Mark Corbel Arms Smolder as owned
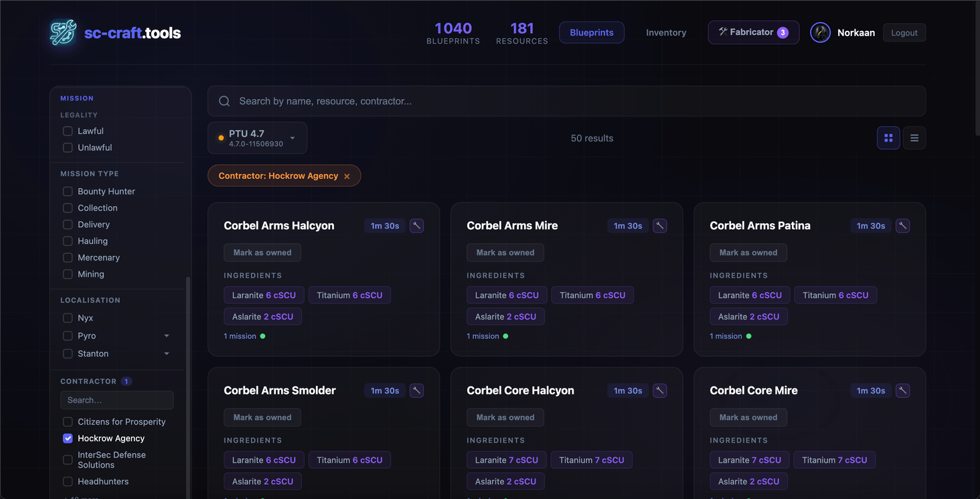This screenshot has height=499, width=980. (x=262, y=417)
